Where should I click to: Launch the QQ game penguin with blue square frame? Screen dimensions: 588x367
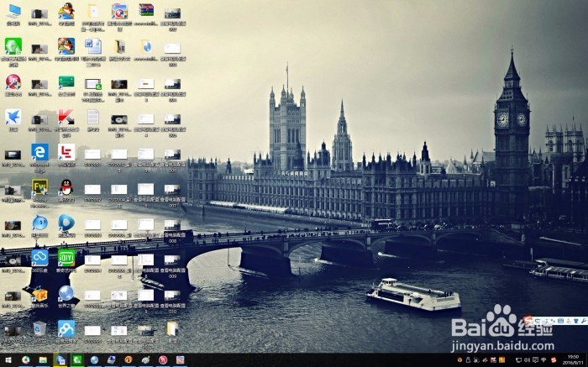pyautogui.click(x=66, y=46)
